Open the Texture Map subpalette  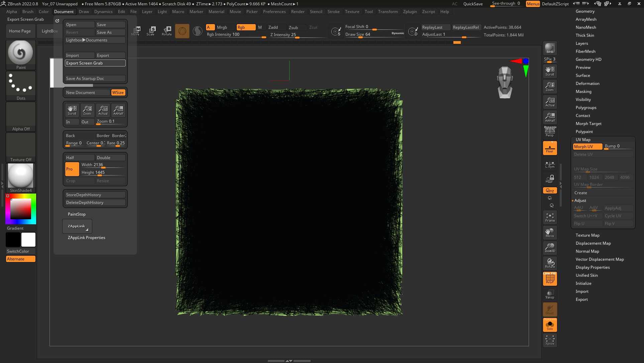(587, 235)
